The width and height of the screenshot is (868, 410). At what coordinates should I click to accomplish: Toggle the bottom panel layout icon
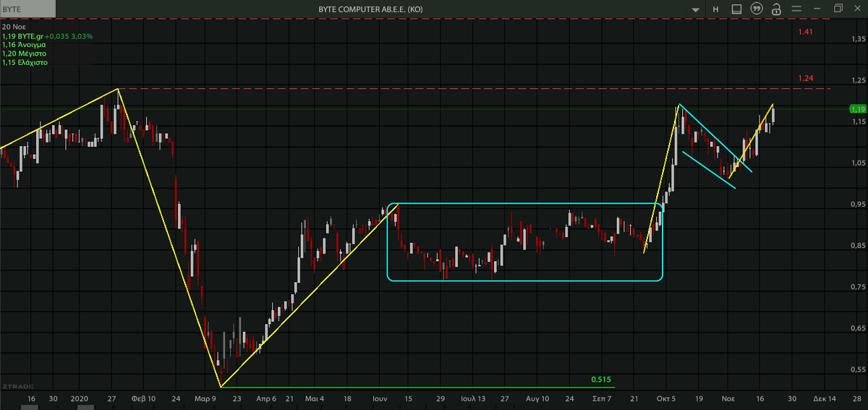pos(736,9)
